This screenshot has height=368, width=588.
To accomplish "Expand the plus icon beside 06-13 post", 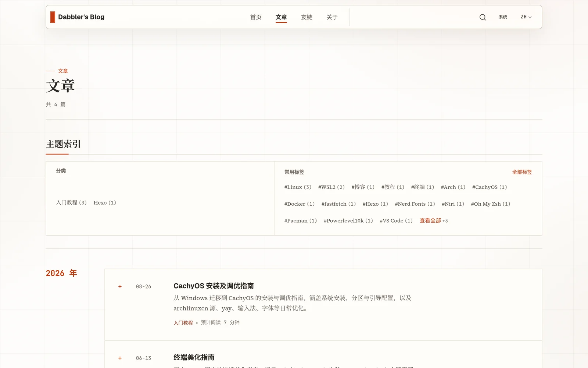I will [x=120, y=358].
